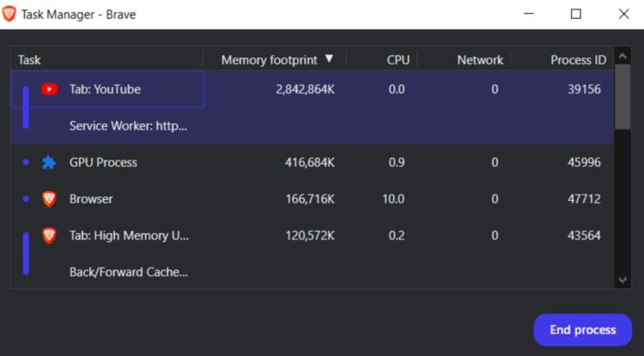
Task: Click the scrollbar down arrow
Action: tap(623, 281)
